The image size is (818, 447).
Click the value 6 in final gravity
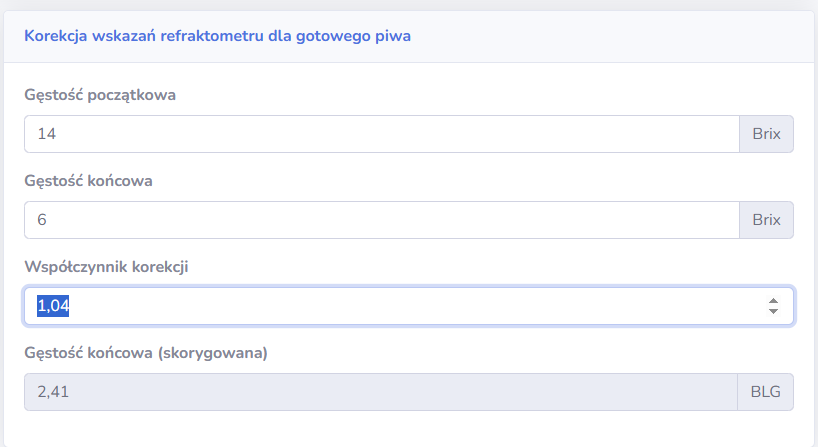click(x=41, y=220)
